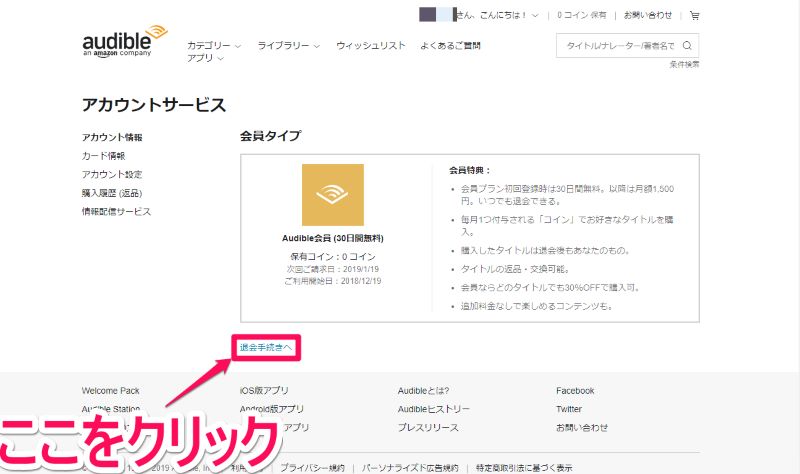Open the プレスリリース footer link
800x474 pixels.
428,427
